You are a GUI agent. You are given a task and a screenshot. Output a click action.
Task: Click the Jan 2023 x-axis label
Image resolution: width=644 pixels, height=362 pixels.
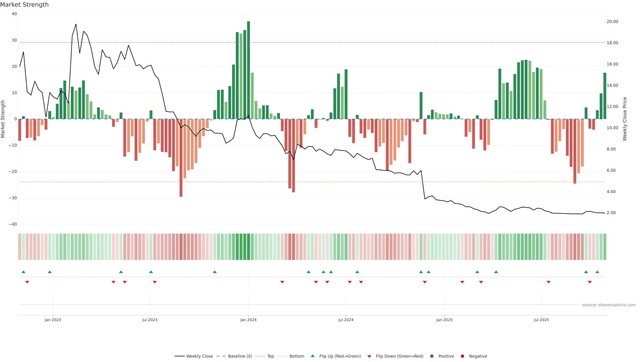[x=53, y=320]
